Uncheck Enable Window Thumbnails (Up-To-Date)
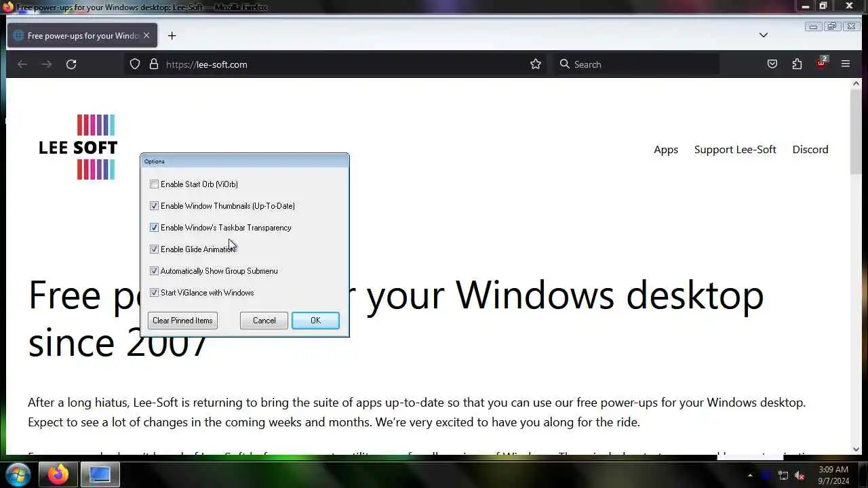 154,206
